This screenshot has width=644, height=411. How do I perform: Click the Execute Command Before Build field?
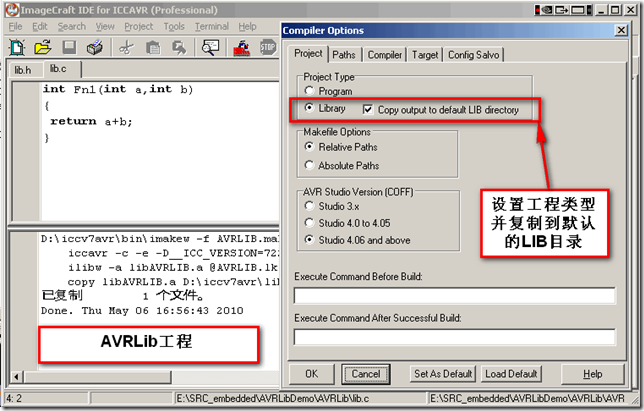click(455, 295)
